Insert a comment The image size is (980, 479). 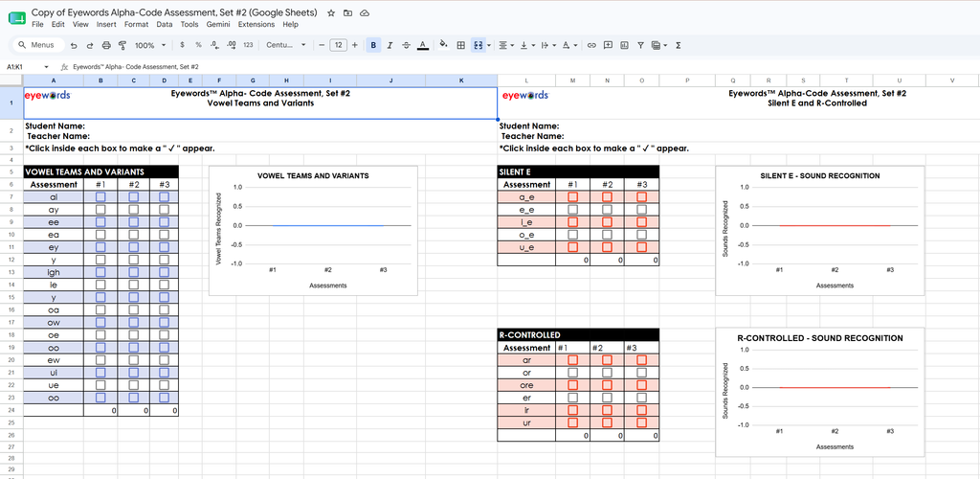(608, 45)
